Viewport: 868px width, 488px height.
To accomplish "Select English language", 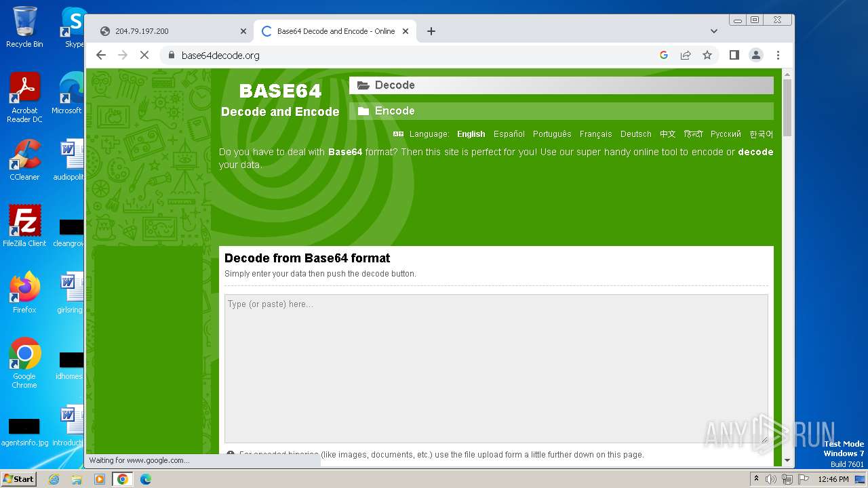I will (x=471, y=134).
